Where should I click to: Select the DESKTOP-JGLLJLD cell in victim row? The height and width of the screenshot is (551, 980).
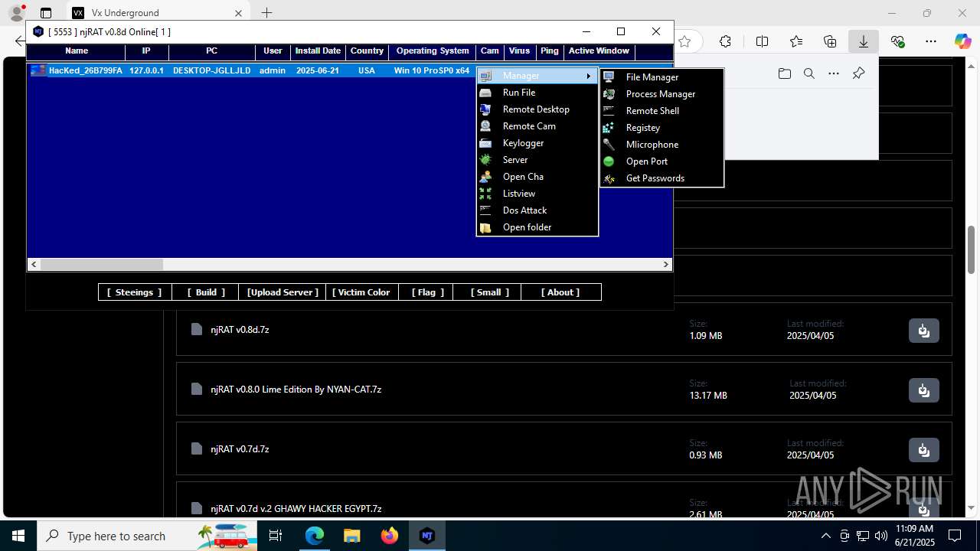pos(211,70)
